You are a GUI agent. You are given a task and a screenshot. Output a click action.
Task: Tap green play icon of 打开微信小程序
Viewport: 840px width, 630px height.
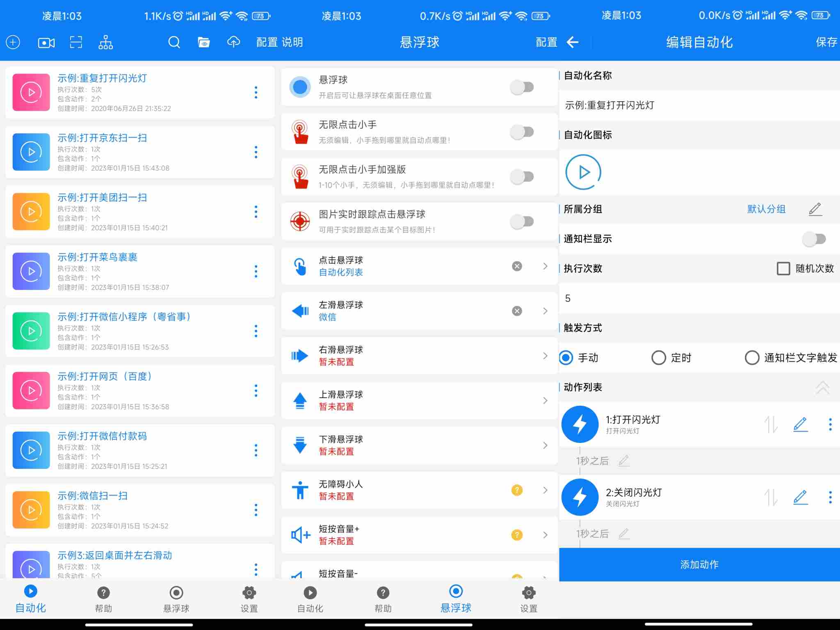(x=31, y=331)
